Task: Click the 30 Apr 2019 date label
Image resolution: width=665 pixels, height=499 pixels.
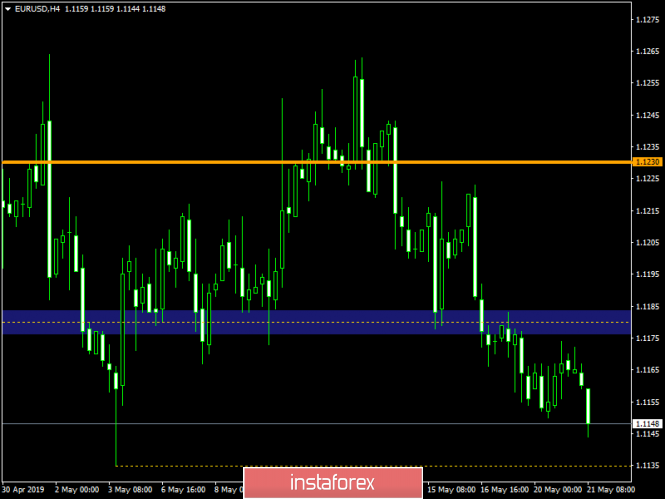Action: tap(23, 490)
